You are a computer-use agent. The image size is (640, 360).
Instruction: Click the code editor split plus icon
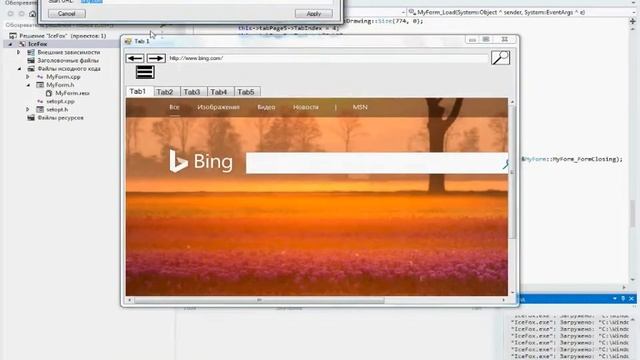point(633,21)
